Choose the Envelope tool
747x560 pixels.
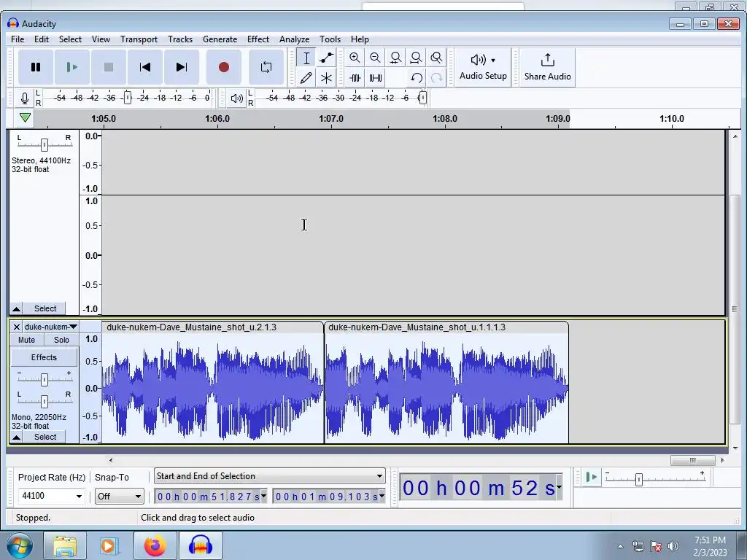pos(326,58)
